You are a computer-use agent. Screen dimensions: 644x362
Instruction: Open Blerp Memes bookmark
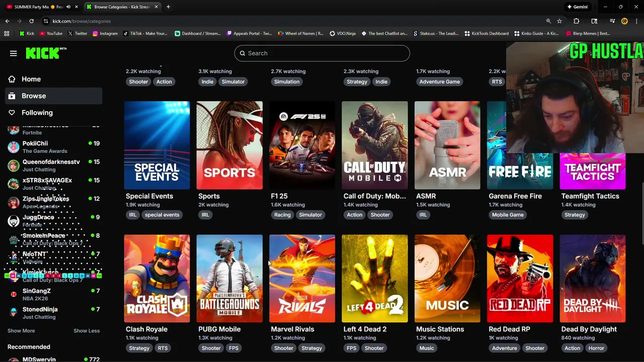(x=588, y=34)
